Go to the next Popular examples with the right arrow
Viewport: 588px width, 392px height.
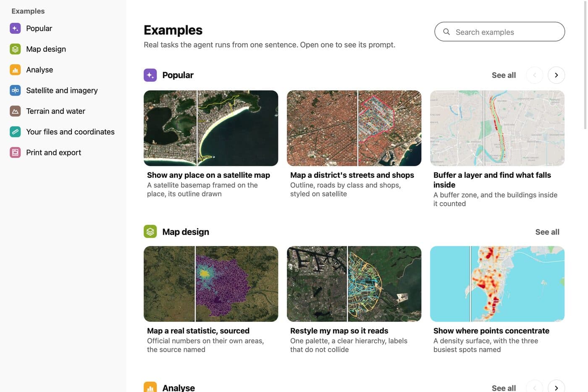[556, 75]
